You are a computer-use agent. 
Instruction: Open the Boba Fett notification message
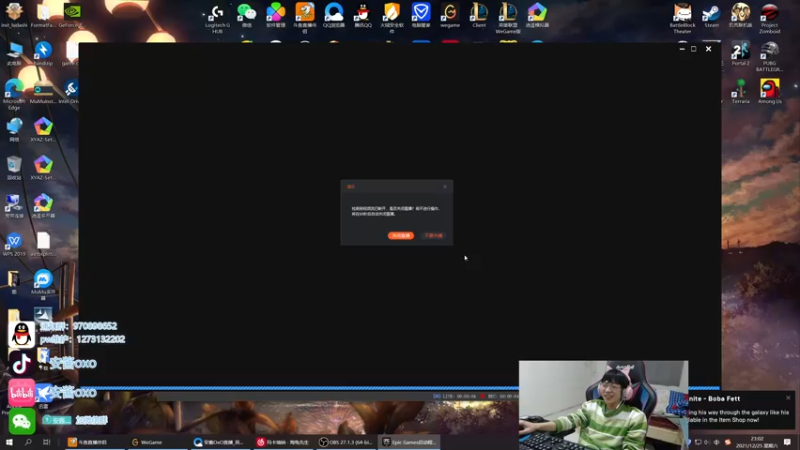739,411
